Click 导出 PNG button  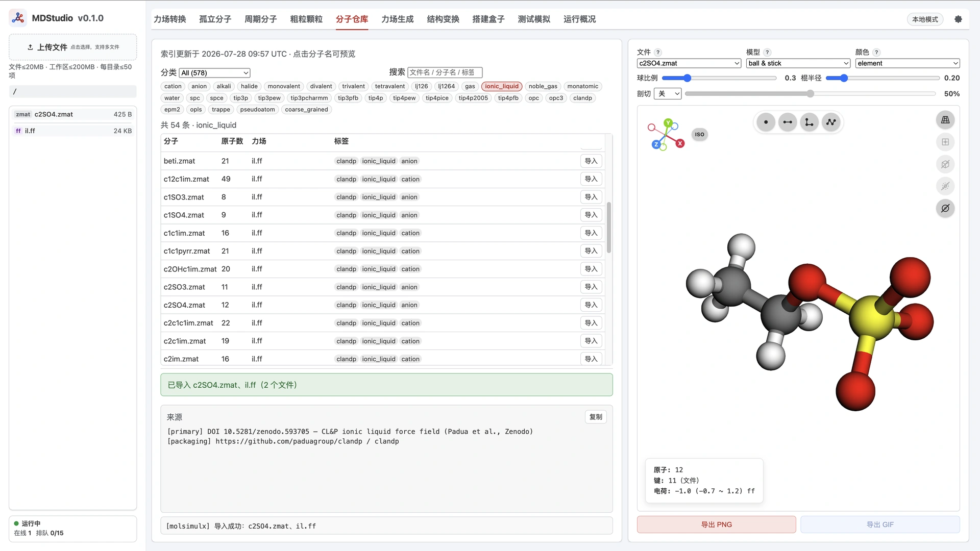(716, 524)
